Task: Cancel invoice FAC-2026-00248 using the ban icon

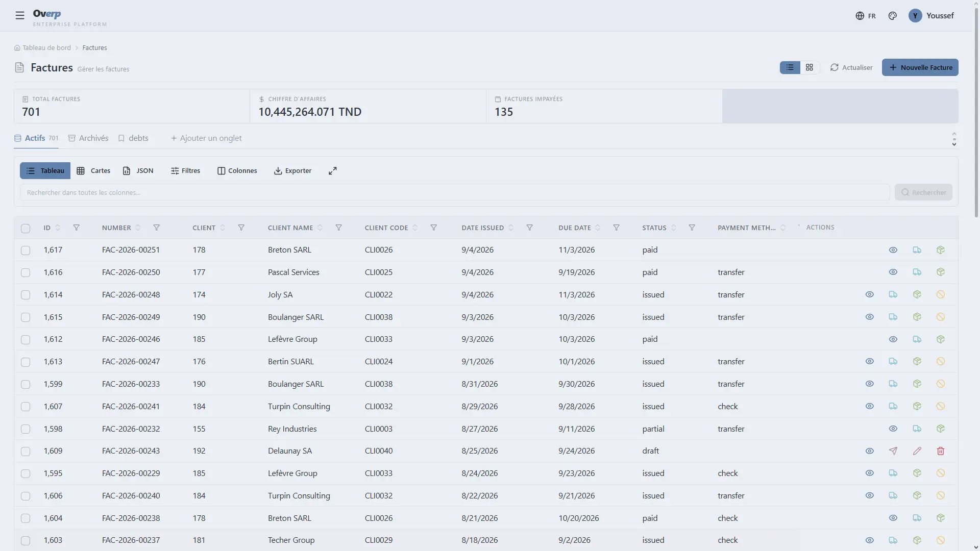Action: (941, 294)
